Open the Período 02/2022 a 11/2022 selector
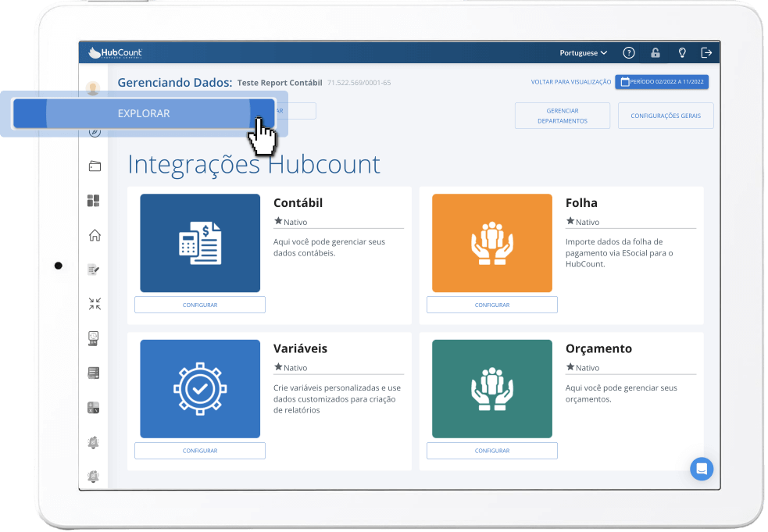 tap(662, 82)
